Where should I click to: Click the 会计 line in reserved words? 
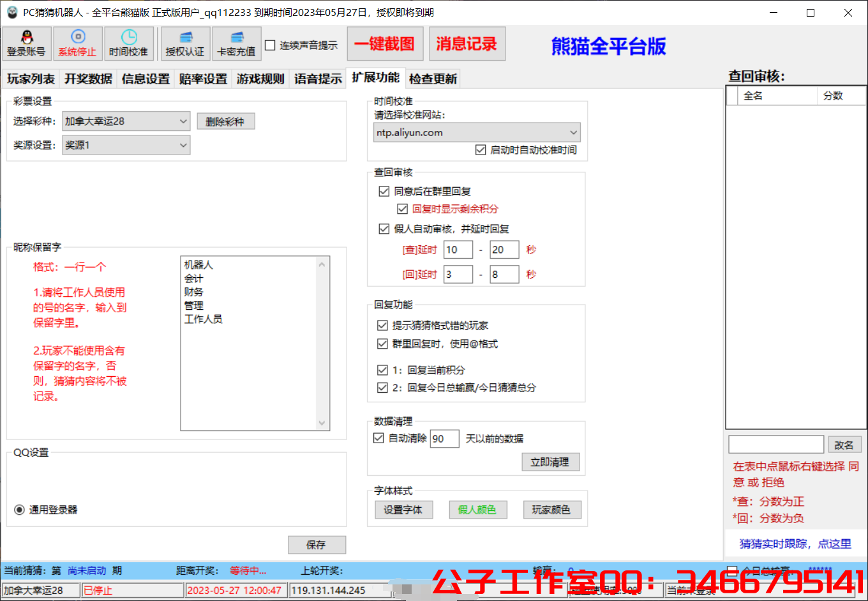coord(193,278)
